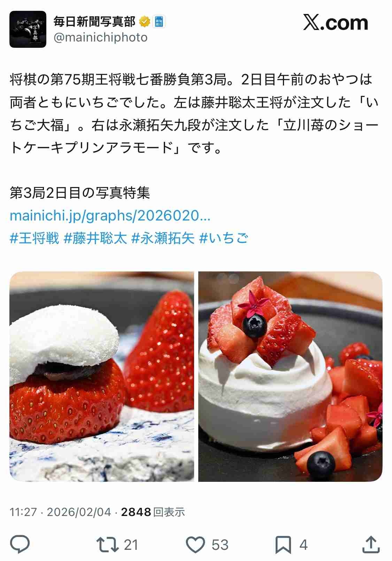Open the reply comment icon
Image resolution: width=392 pixels, height=561 pixels.
[x=20, y=544]
